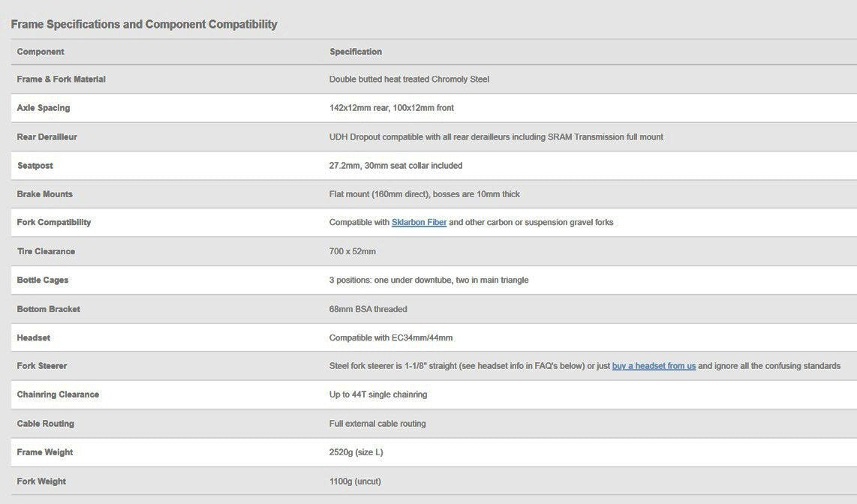Click the 'Frame Specifications and Component Compatibility' heading

(x=144, y=24)
